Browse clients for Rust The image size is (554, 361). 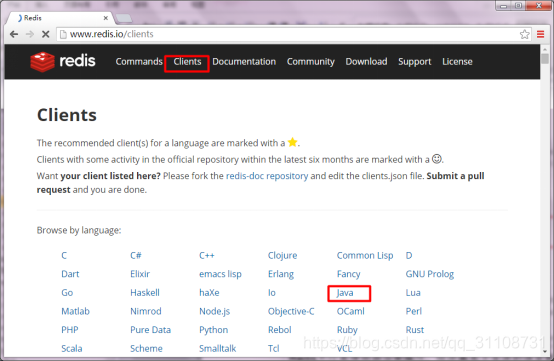(x=415, y=330)
